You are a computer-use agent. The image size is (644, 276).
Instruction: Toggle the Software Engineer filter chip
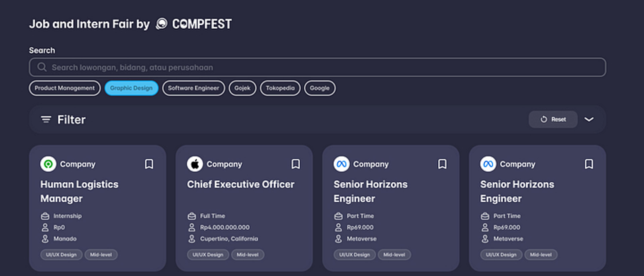[x=193, y=88]
